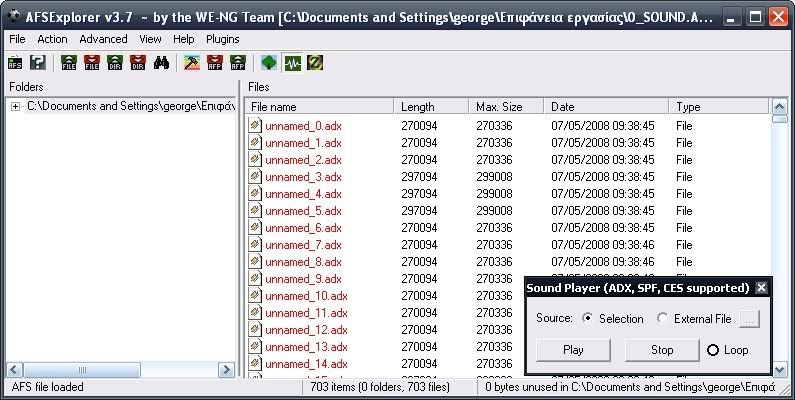This screenshot has width=795, height=400.
Task: Toggle the waveform sound player icon
Action: tap(293, 63)
